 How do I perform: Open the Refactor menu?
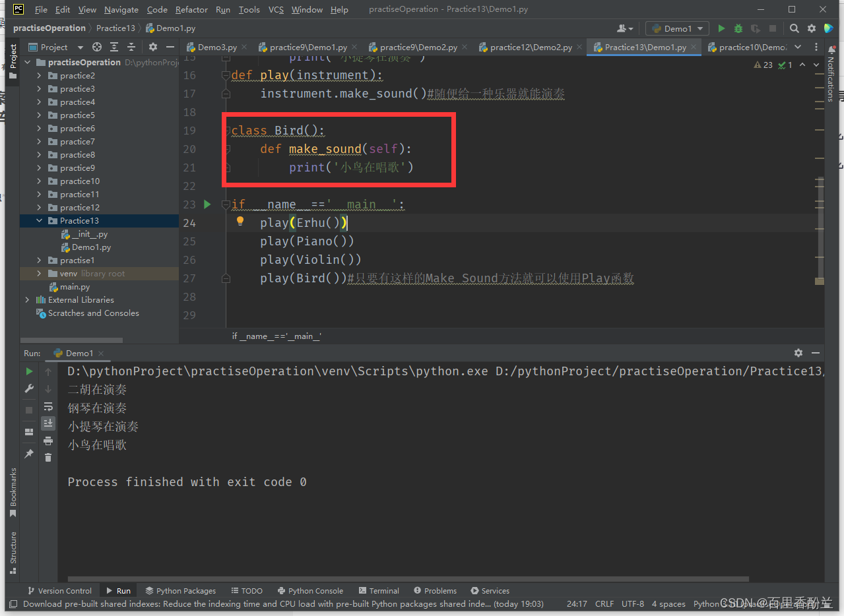[x=191, y=10]
